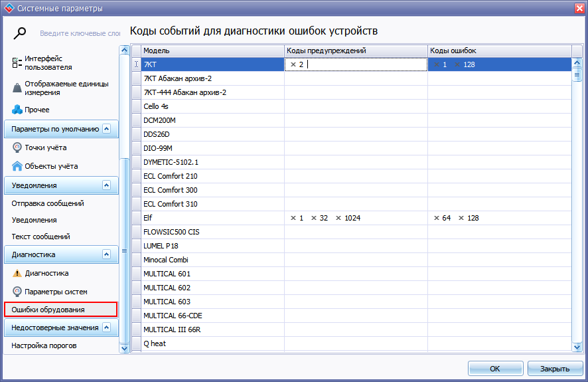
Task: Remove error code 64 from the Elf row
Action: [437, 218]
